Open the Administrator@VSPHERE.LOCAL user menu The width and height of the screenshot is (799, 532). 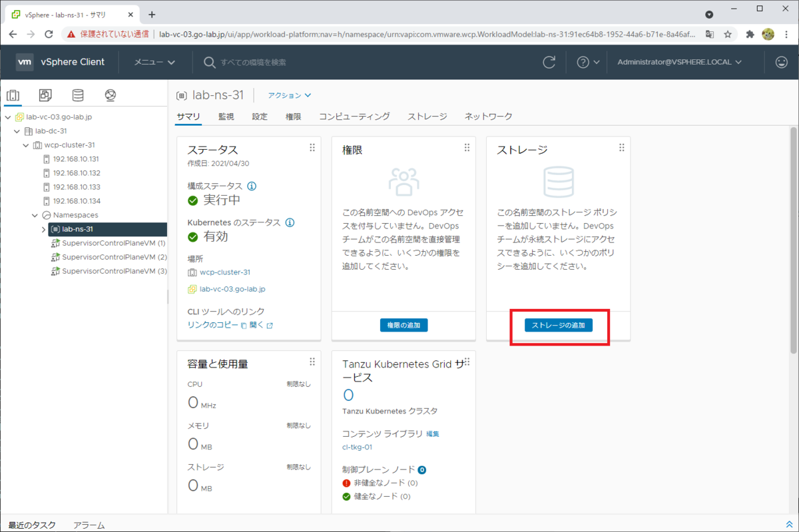[x=679, y=62]
